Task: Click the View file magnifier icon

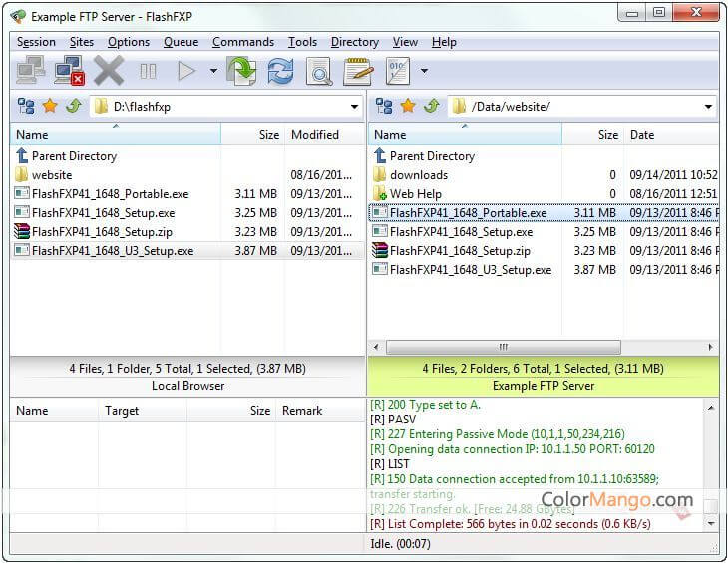Action: pyautogui.click(x=318, y=71)
